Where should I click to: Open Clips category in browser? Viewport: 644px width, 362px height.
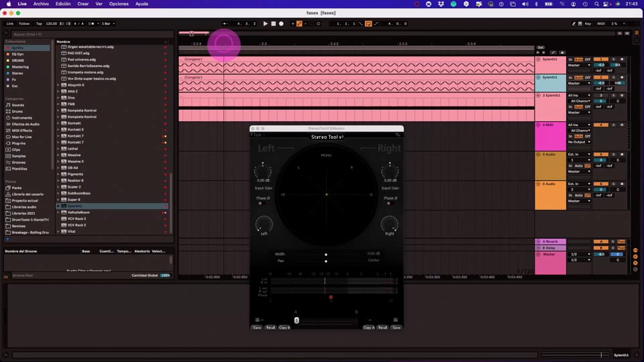(15, 149)
